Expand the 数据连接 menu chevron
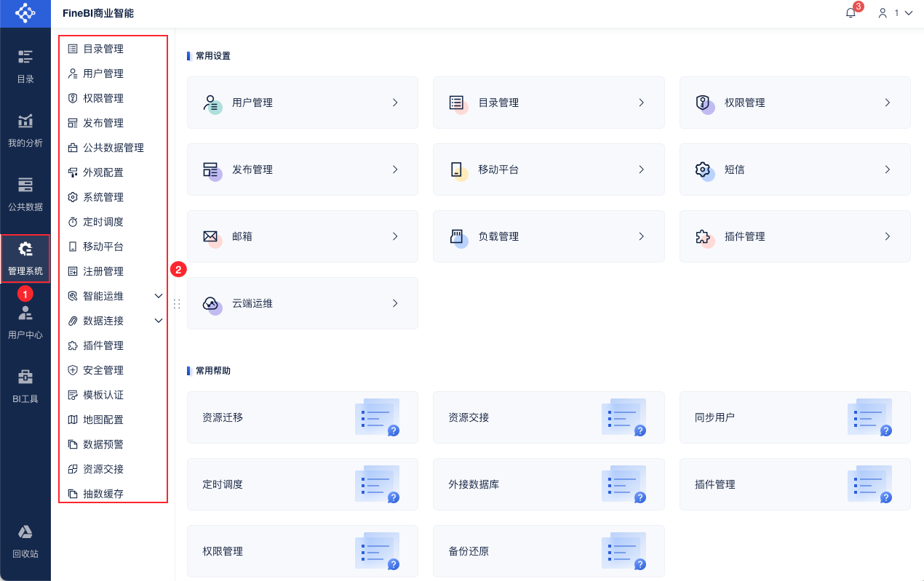The width and height of the screenshot is (924, 581). [x=159, y=321]
